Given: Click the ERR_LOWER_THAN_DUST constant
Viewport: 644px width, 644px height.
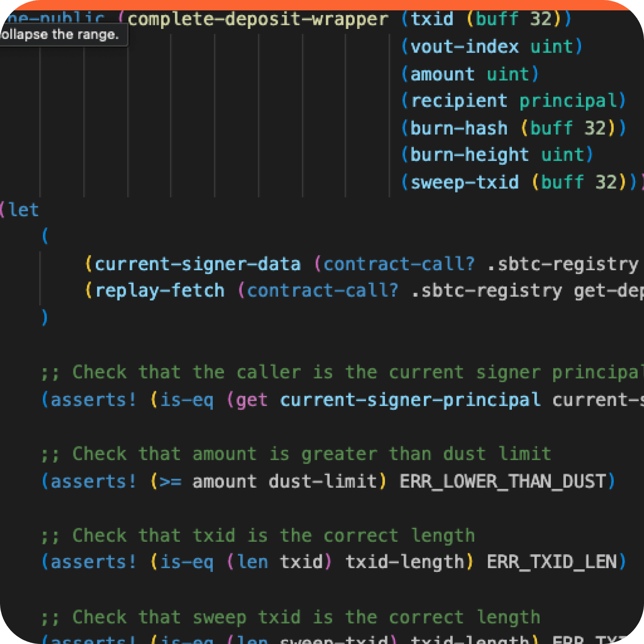Looking at the screenshot, I should click(x=503, y=482).
